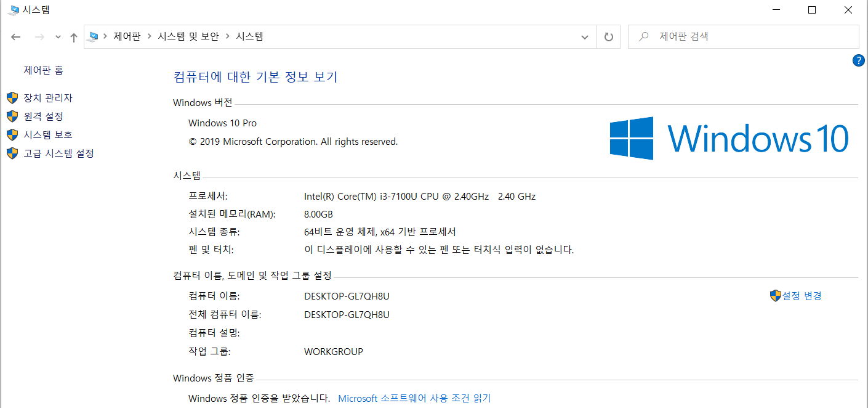Click the 설치된 메모리(RAM) label
The image size is (868, 408).
tap(232, 214)
